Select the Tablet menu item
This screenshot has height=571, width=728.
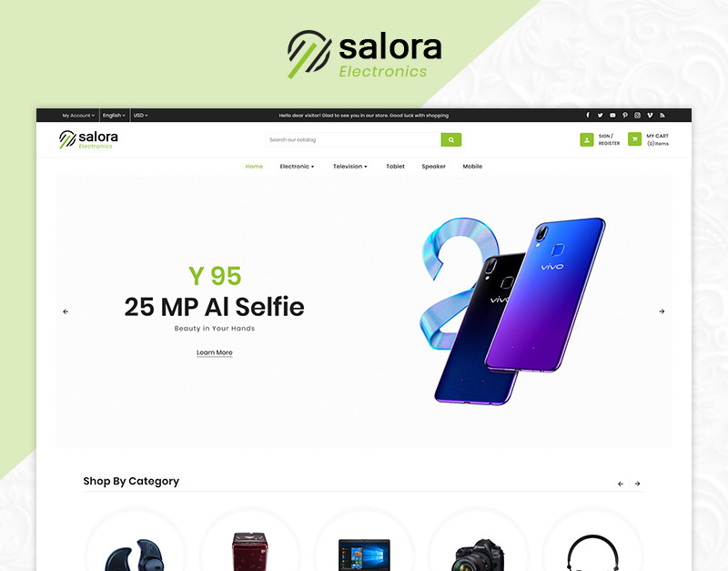click(x=395, y=167)
